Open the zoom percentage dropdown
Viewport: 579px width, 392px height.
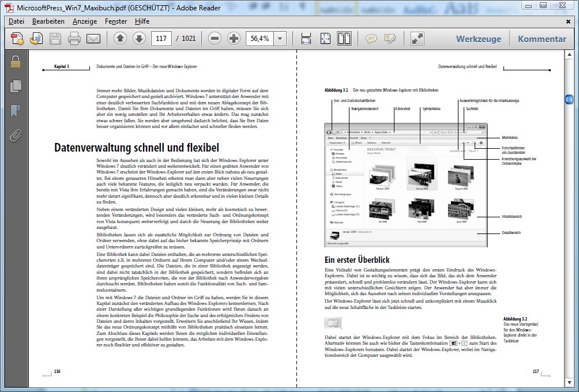pos(280,39)
